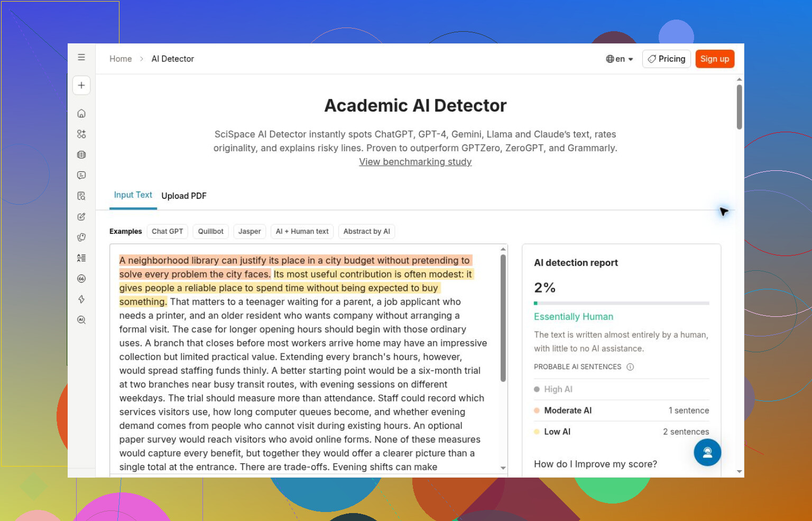This screenshot has height=521, width=812.
Task: Open the chat bubble icon in sidebar
Action: point(81,175)
